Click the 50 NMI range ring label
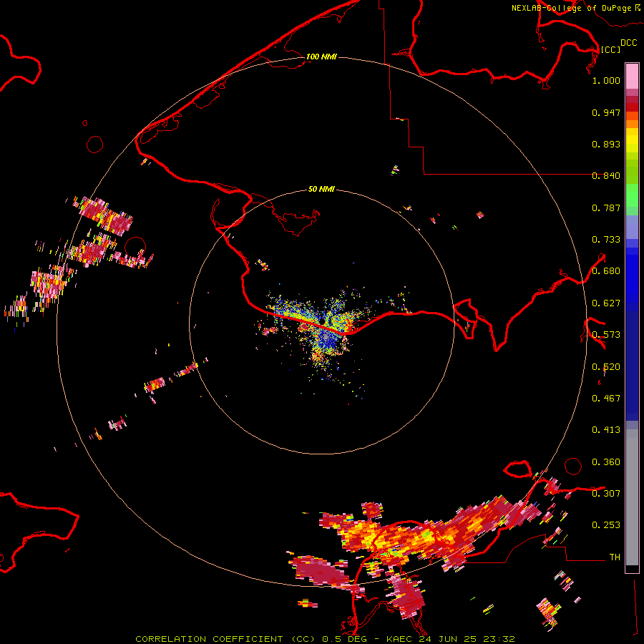 [321, 189]
